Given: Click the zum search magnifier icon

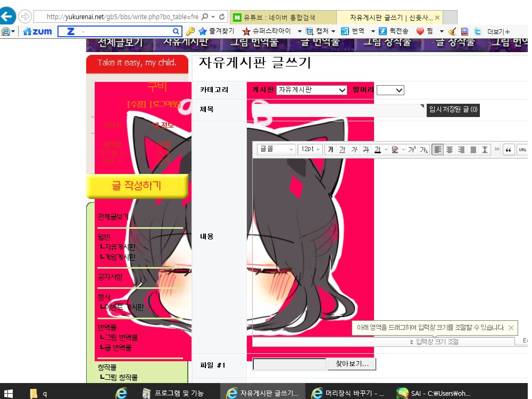Looking at the screenshot, I should pos(176,31).
